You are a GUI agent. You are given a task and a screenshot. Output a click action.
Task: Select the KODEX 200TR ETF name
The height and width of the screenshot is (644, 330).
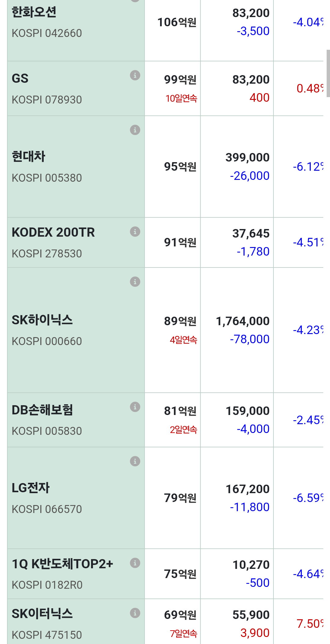[53, 232]
